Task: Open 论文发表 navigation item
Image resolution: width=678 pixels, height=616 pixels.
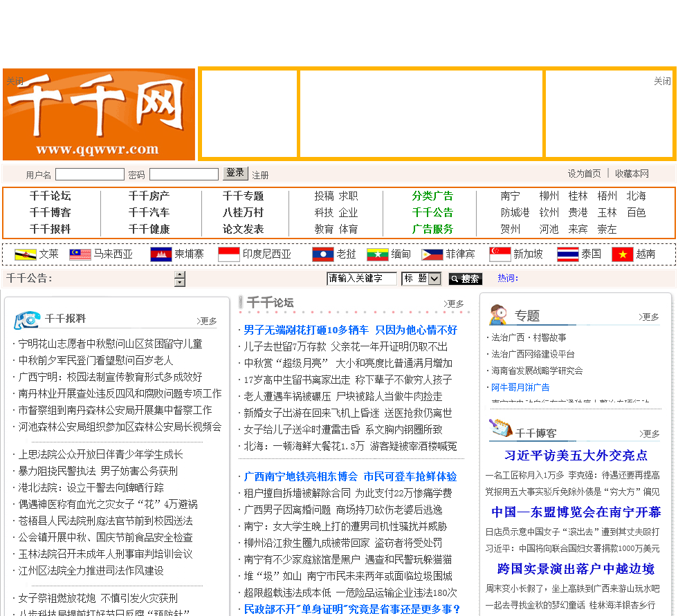Action: (243, 229)
